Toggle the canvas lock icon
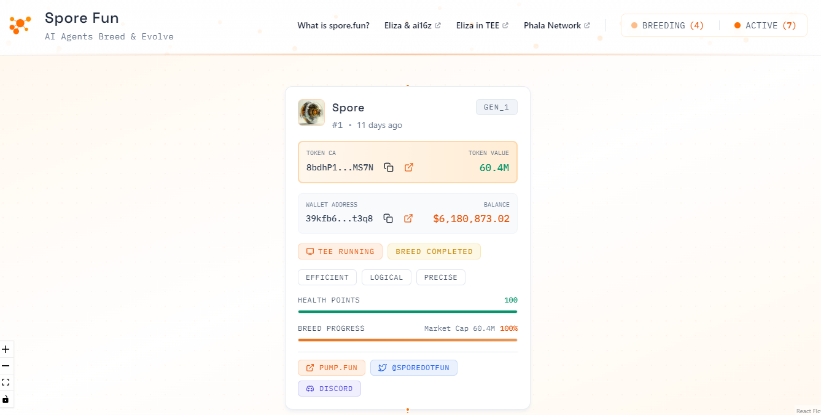Viewport: 826px width, 419px height. 6,399
